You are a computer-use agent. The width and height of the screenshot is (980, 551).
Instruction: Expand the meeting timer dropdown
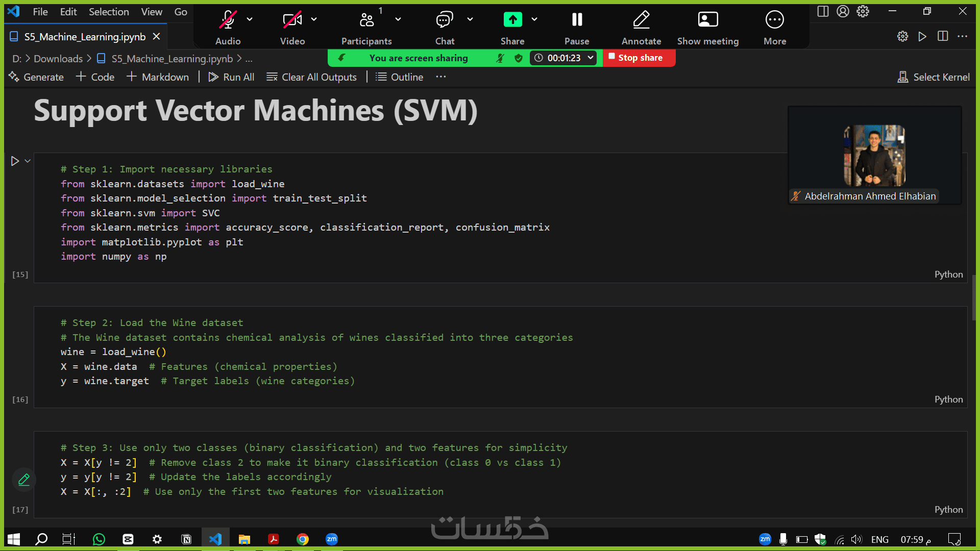click(591, 58)
